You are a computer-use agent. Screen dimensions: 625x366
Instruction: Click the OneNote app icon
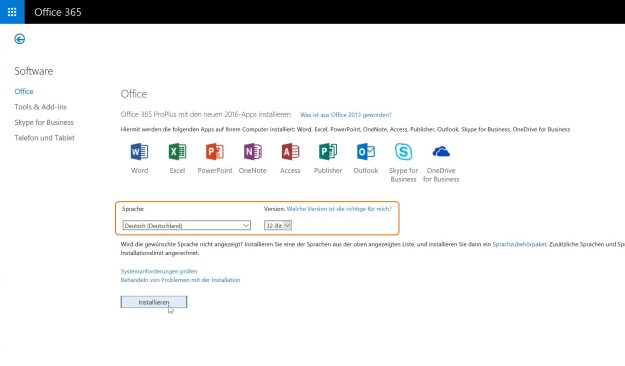click(253, 152)
